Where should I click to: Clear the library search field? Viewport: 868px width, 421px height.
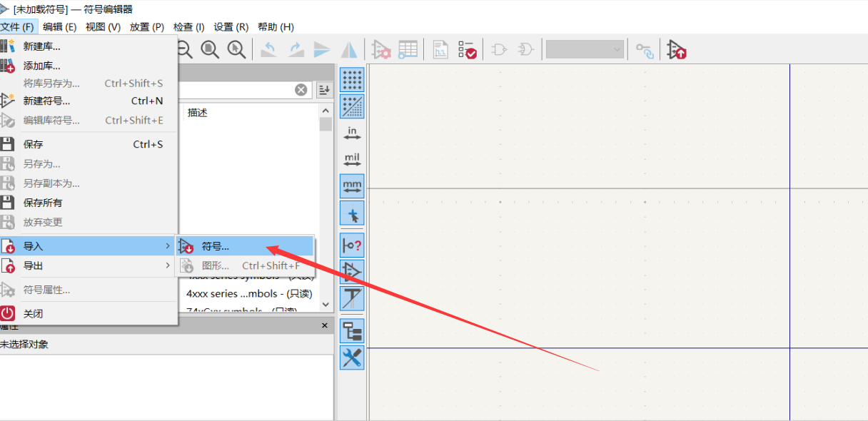(x=301, y=89)
